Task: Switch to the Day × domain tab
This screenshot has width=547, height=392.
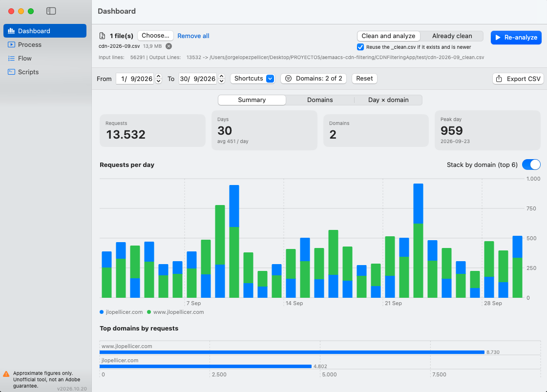Action: tap(388, 100)
